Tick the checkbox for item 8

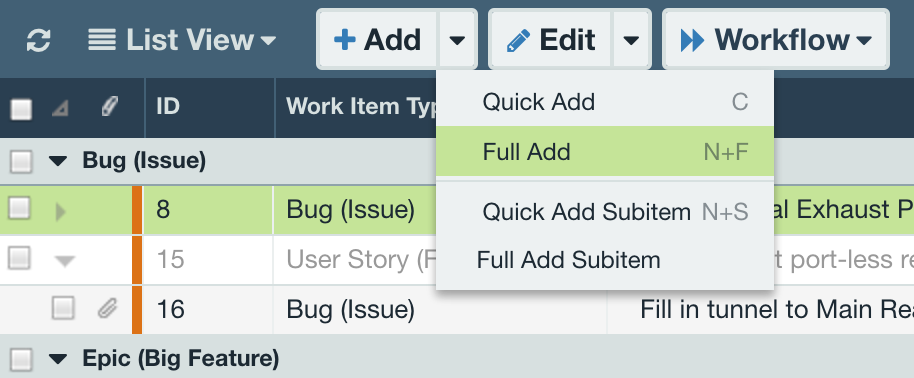(x=19, y=209)
